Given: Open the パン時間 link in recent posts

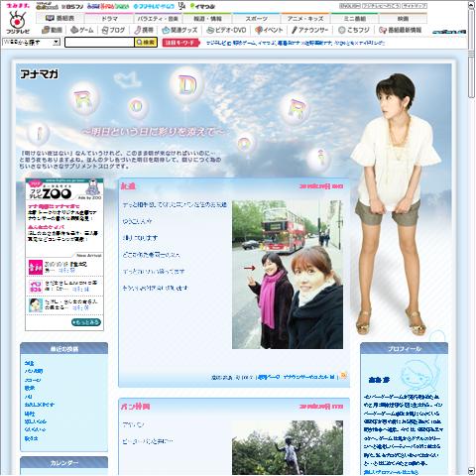Looking at the screenshot, I should coord(34,371).
